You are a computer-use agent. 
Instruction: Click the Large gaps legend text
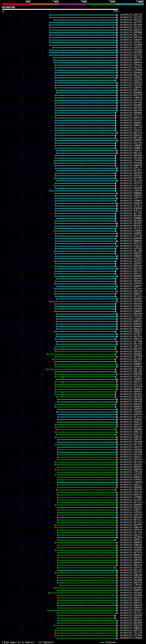28,642
